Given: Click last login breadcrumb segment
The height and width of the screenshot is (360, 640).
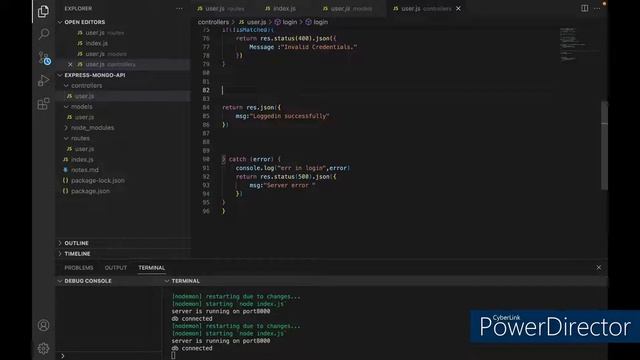Looking at the screenshot, I should coord(317,22).
